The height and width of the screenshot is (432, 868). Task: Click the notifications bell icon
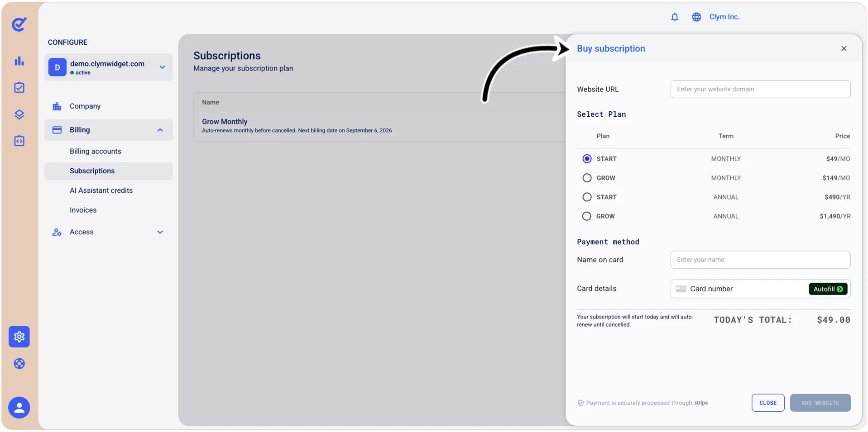(x=674, y=17)
